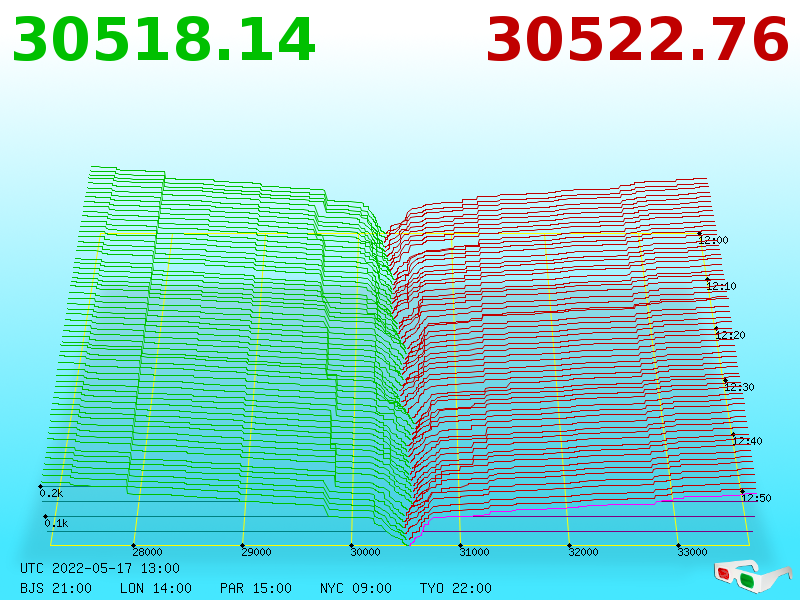The image size is (800, 600).
Task: Click the TYO 22:00 clock
Action: coord(456,588)
